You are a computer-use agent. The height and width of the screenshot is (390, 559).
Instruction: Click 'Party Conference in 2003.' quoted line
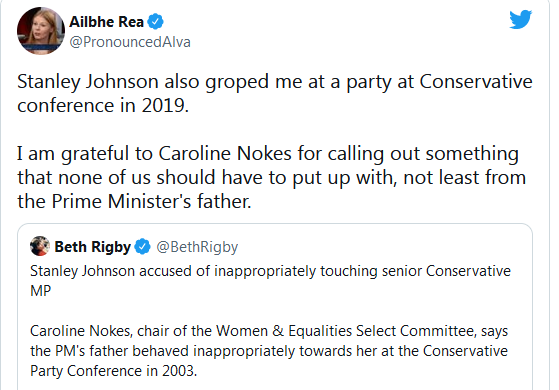point(113,371)
